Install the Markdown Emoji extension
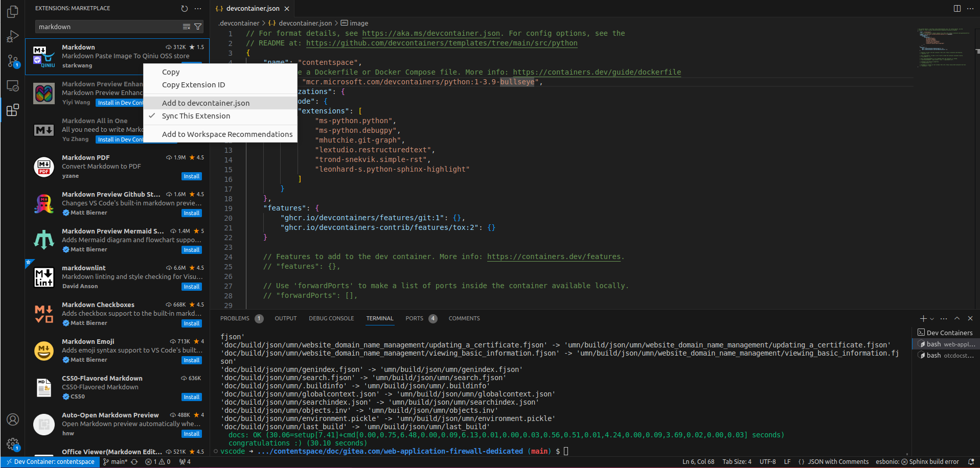Screen dimensions: 980x468 pos(192,360)
